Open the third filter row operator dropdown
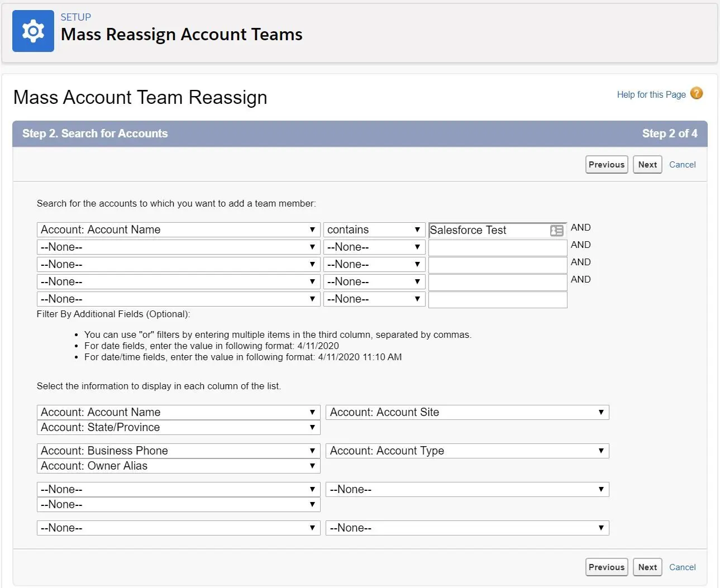Screen dimensions: 720x588 [374, 265]
